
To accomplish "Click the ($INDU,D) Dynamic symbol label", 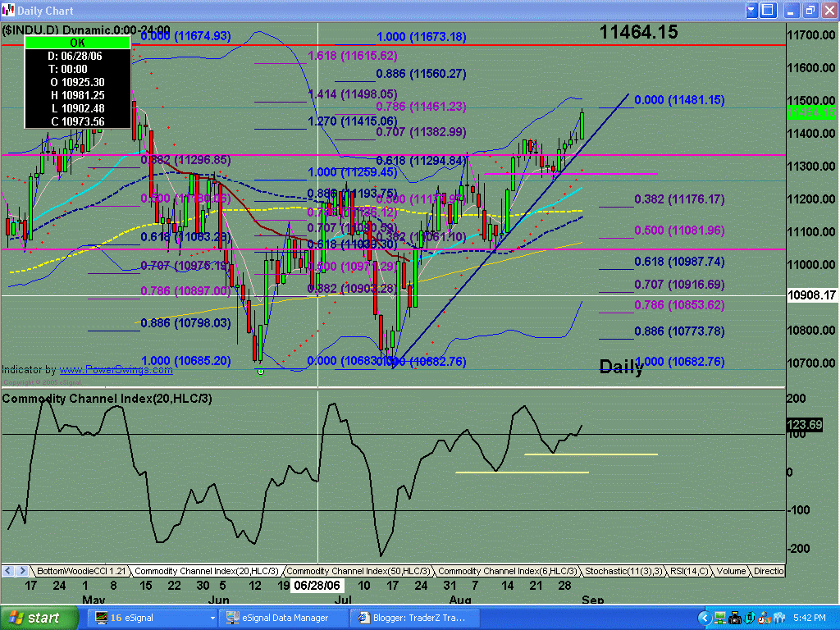I will (85, 30).
